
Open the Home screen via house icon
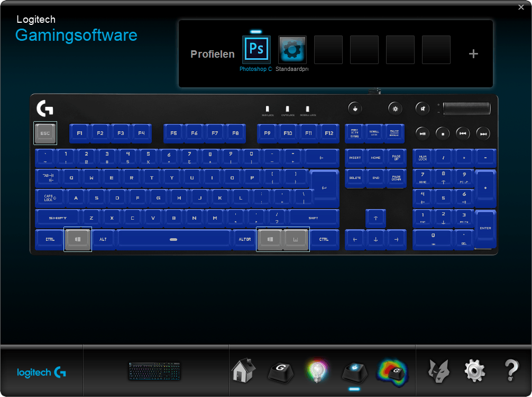coord(244,371)
